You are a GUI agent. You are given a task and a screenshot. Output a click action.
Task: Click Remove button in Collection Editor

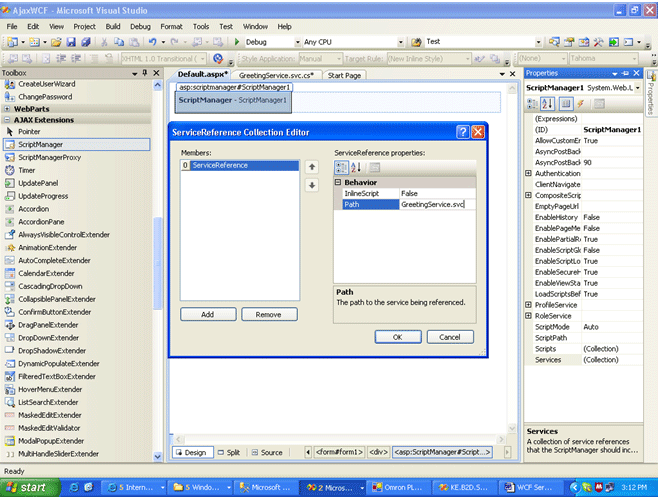tap(269, 314)
